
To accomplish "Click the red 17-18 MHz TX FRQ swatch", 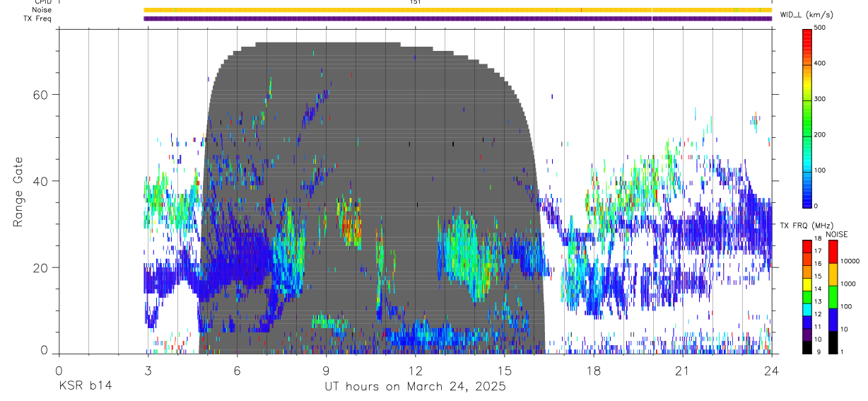I will coord(807,247).
